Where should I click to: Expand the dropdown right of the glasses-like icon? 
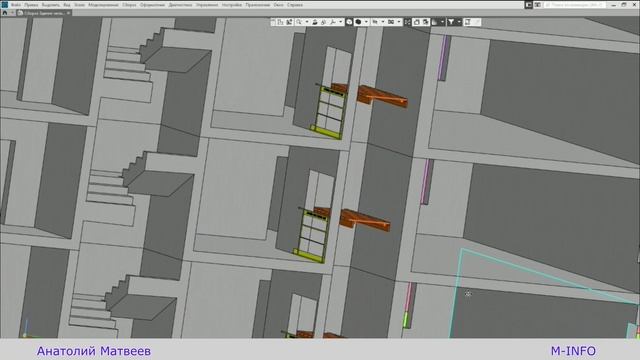click(x=399, y=22)
